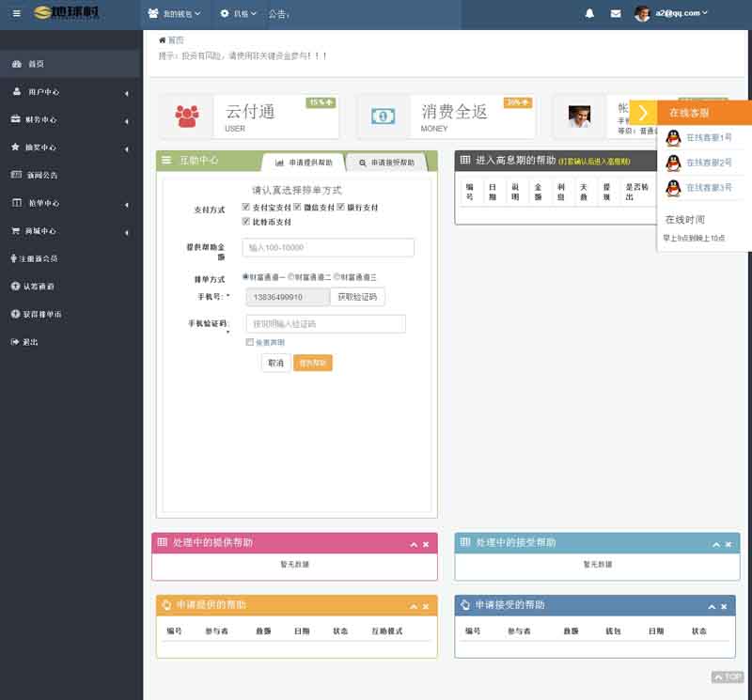
Task: Click the 抢单中心 columns icon
Action: (x=17, y=202)
